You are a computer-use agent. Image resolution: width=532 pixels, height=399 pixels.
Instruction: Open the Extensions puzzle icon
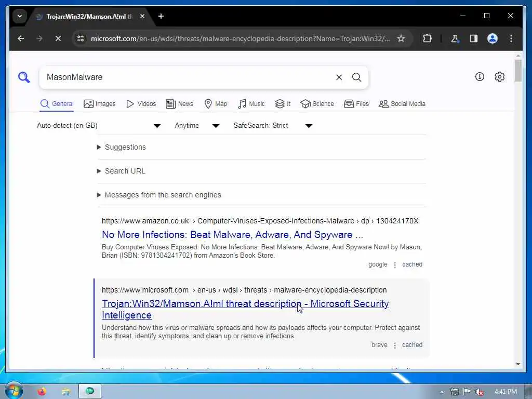pos(427,38)
